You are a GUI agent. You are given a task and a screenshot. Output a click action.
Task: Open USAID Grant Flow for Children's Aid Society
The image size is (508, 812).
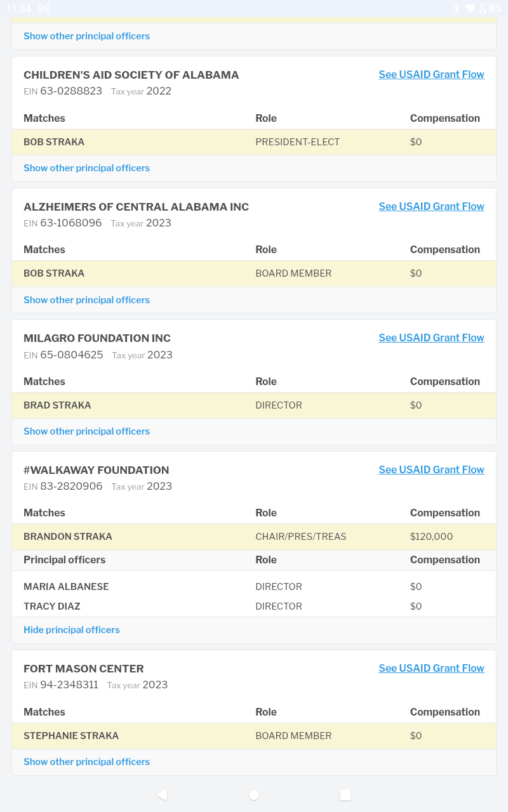point(431,74)
